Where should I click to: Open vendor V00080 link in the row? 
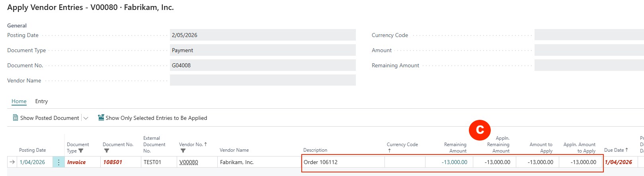tap(189, 162)
